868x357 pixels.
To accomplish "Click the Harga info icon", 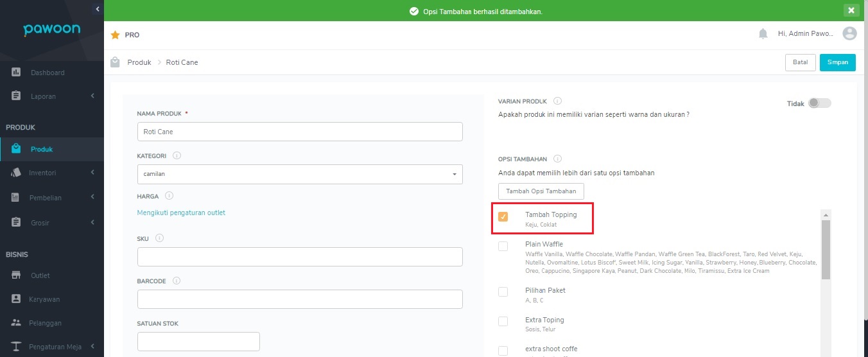I will [169, 195].
